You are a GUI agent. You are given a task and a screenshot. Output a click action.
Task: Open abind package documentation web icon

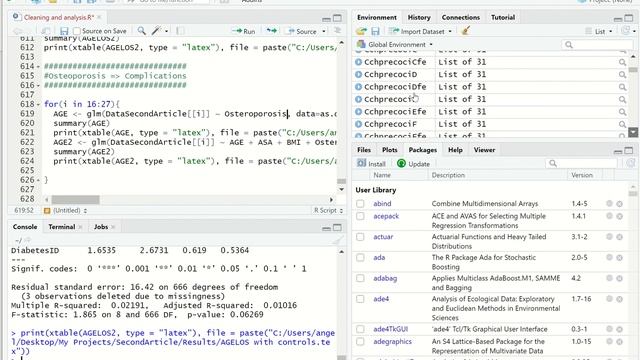point(609,203)
